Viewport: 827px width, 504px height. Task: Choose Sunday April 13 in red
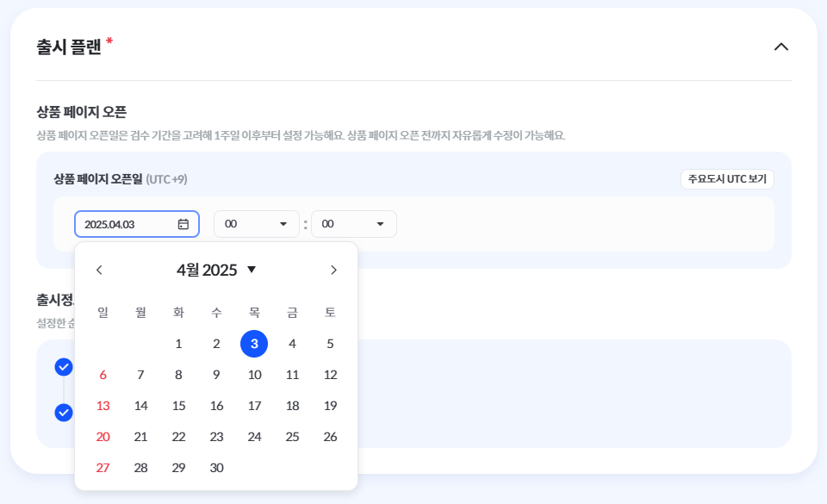pyautogui.click(x=103, y=406)
